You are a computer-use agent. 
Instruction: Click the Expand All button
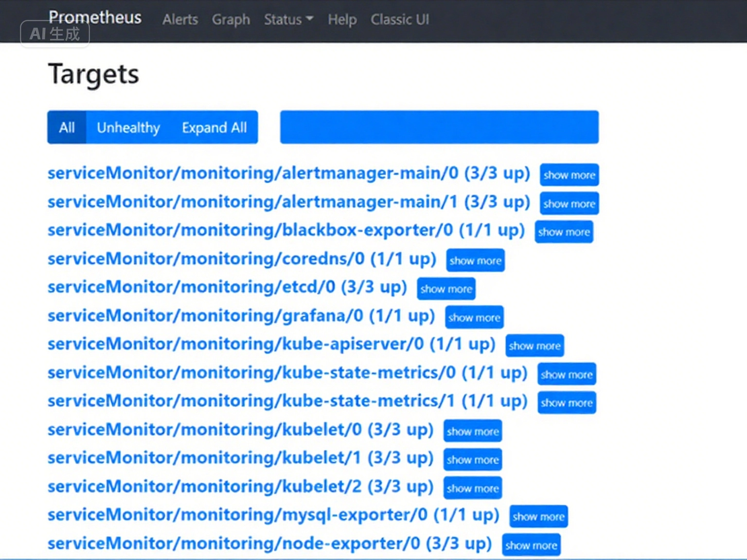point(214,127)
